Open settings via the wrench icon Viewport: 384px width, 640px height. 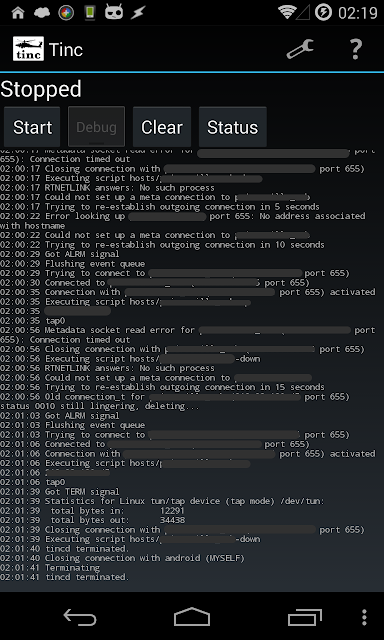300,49
